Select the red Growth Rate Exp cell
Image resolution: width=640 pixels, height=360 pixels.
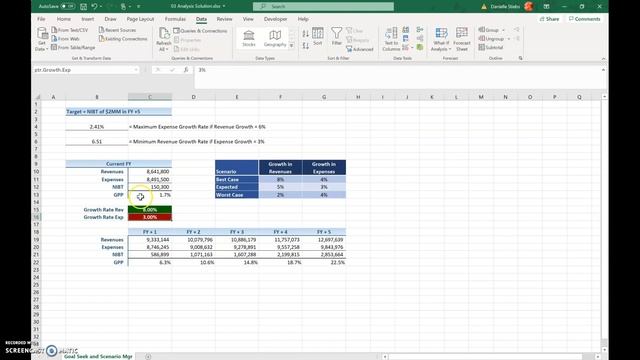tap(150, 217)
